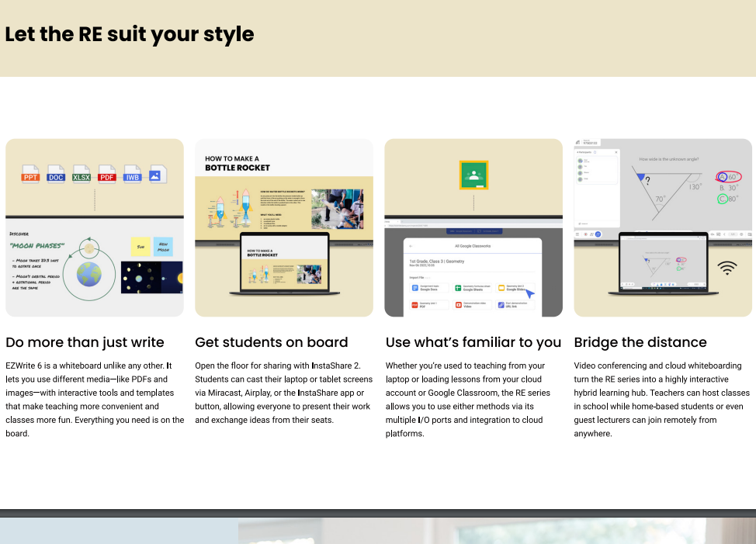Screen dimensions: 756x544
Task: Click the image file icon beside IWB
Action: (x=158, y=174)
